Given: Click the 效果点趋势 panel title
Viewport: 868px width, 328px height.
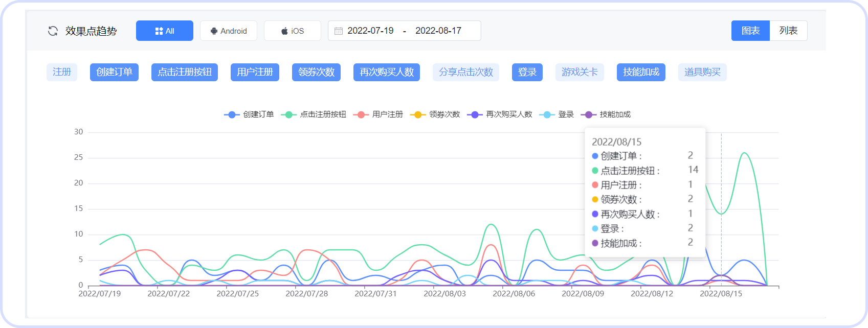Looking at the screenshot, I should [x=91, y=31].
